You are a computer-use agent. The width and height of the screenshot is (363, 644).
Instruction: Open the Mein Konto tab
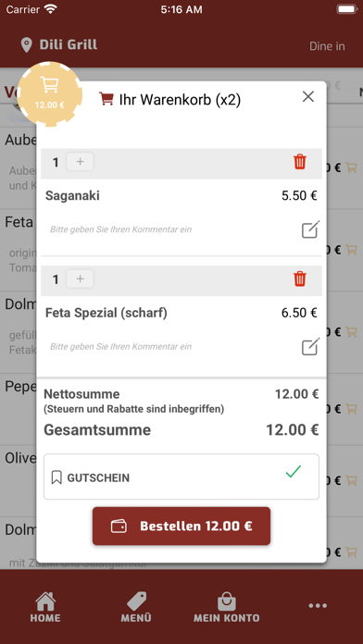point(227,607)
